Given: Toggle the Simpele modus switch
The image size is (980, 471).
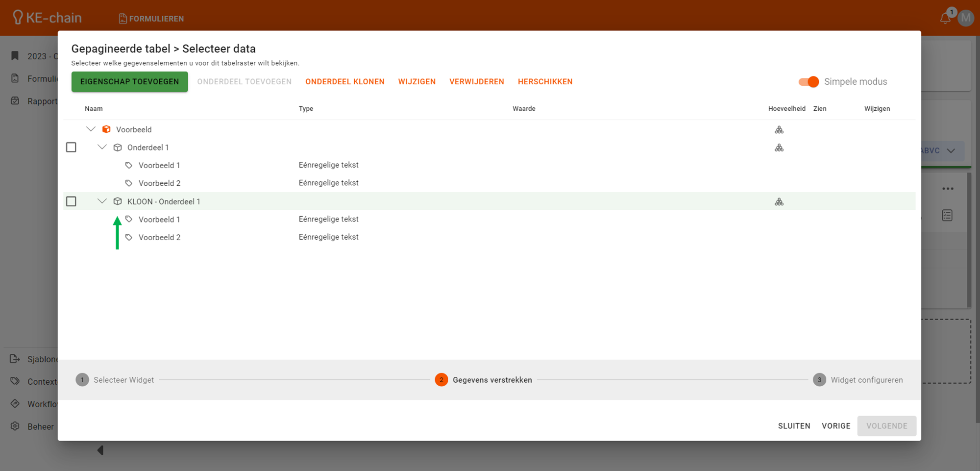Looking at the screenshot, I should pyautogui.click(x=808, y=82).
